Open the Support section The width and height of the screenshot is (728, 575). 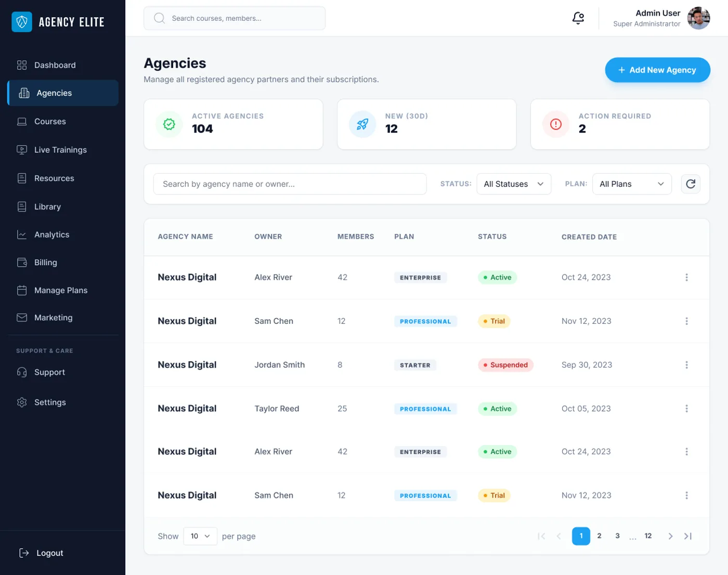(49, 372)
